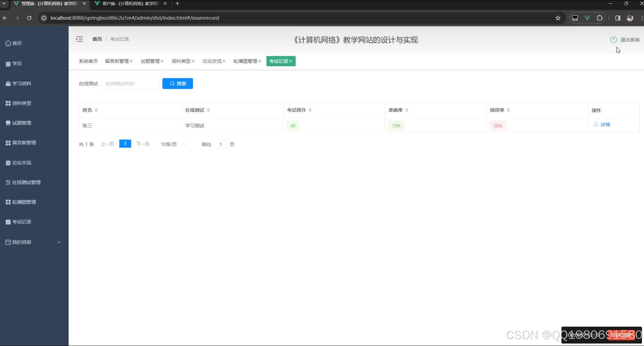Close the 轮播图管理 tab
The height and width of the screenshot is (346, 644).
[x=260, y=61]
